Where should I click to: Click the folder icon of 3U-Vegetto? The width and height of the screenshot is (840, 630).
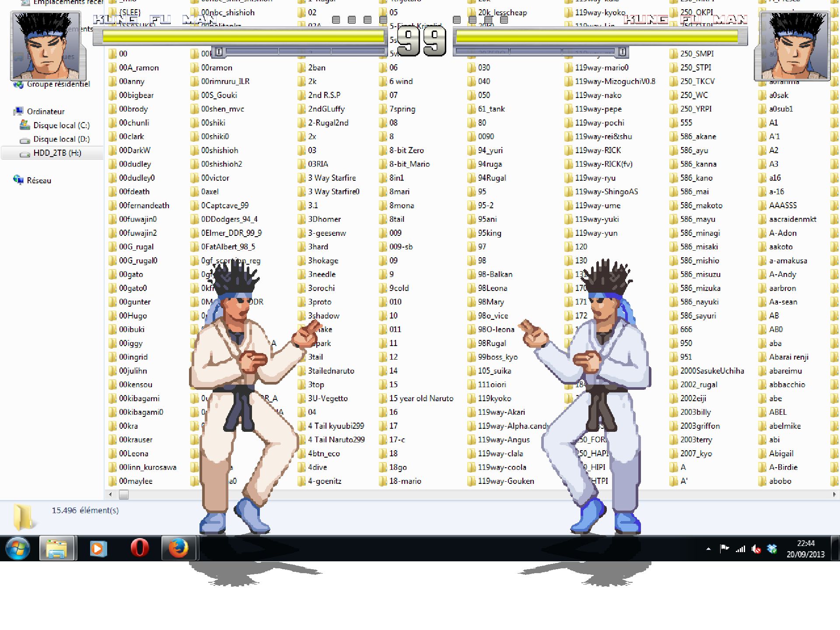tap(301, 399)
